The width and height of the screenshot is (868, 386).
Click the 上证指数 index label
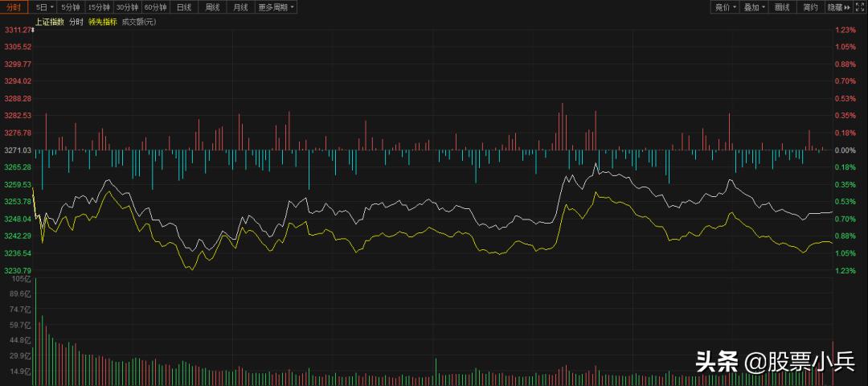pyautogui.click(x=50, y=23)
